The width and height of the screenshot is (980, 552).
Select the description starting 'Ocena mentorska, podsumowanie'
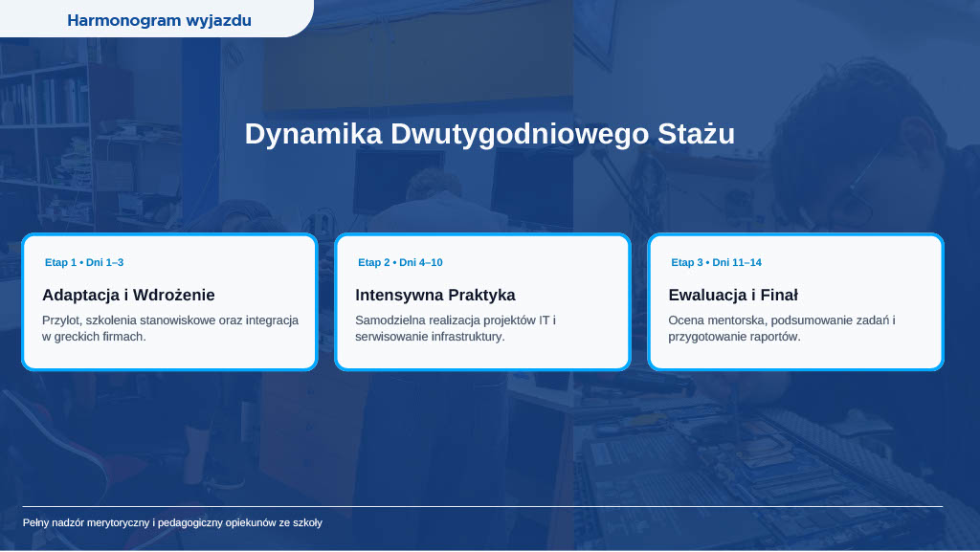(782, 328)
